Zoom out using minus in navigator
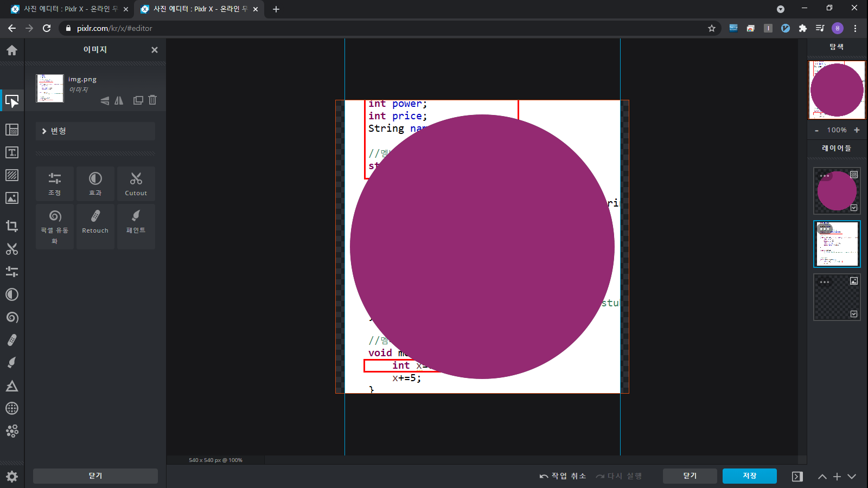868x488 pixels. click(x=816, y=130)
